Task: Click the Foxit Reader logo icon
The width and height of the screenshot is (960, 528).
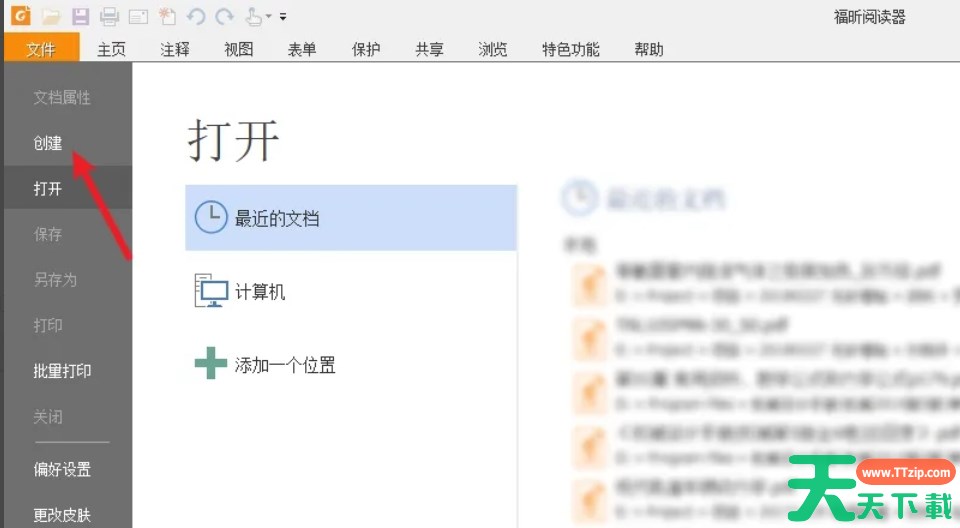Action: (x=21, y=15)
